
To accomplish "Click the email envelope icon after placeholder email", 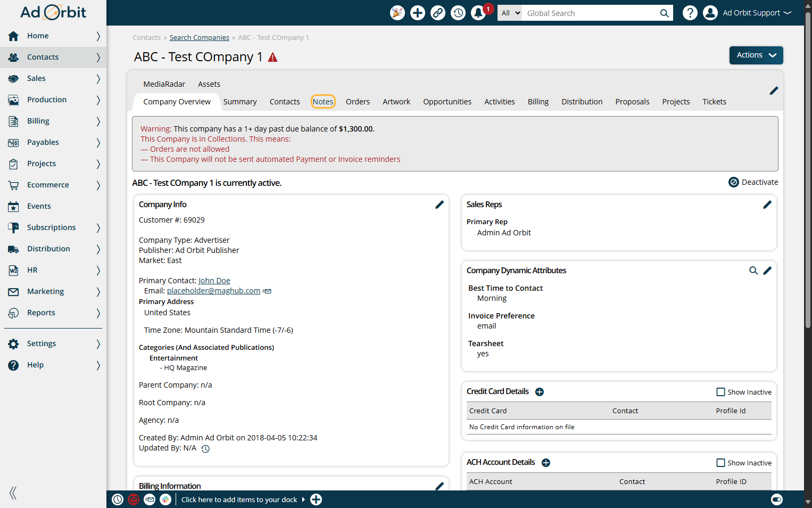I will (267, 291).
